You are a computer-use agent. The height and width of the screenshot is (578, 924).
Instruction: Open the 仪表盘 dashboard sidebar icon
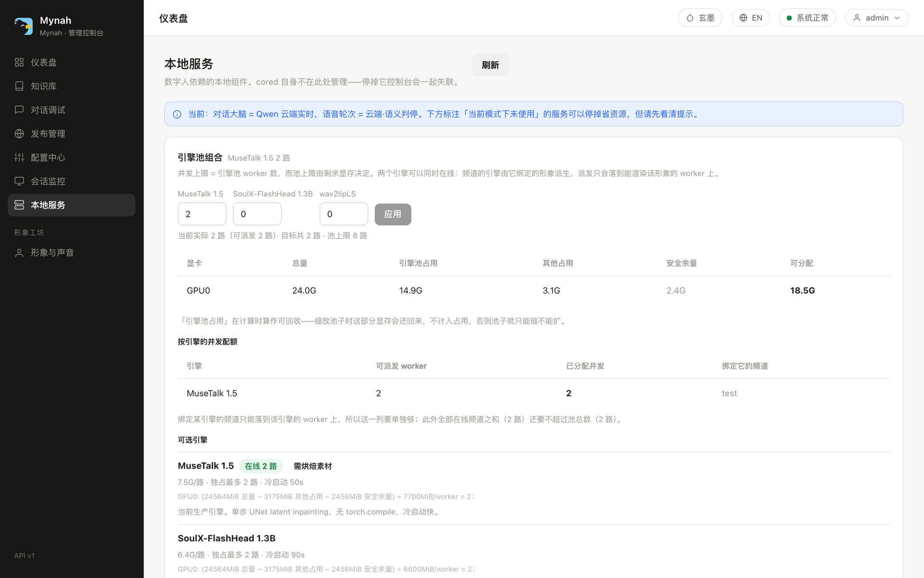point(19,62)
